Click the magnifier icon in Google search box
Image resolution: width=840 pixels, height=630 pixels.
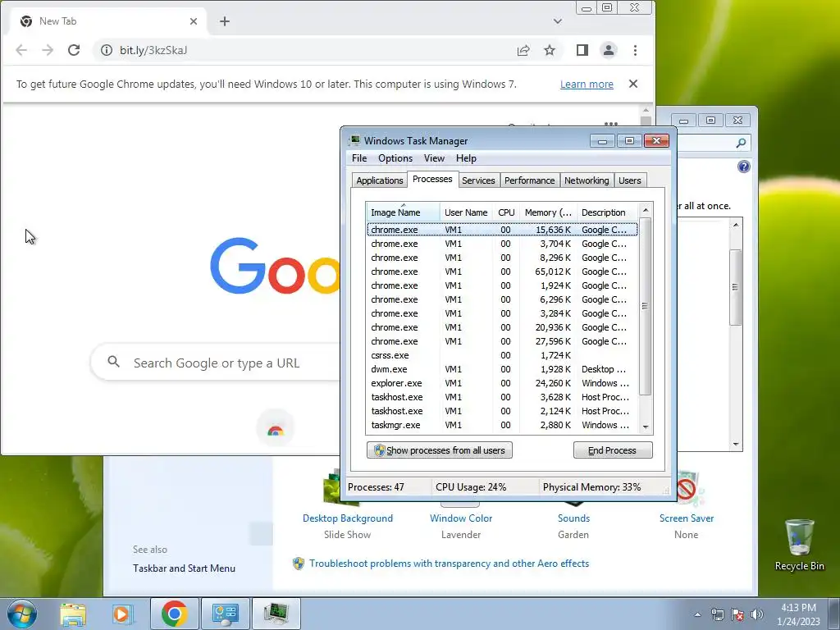[113, 362]
